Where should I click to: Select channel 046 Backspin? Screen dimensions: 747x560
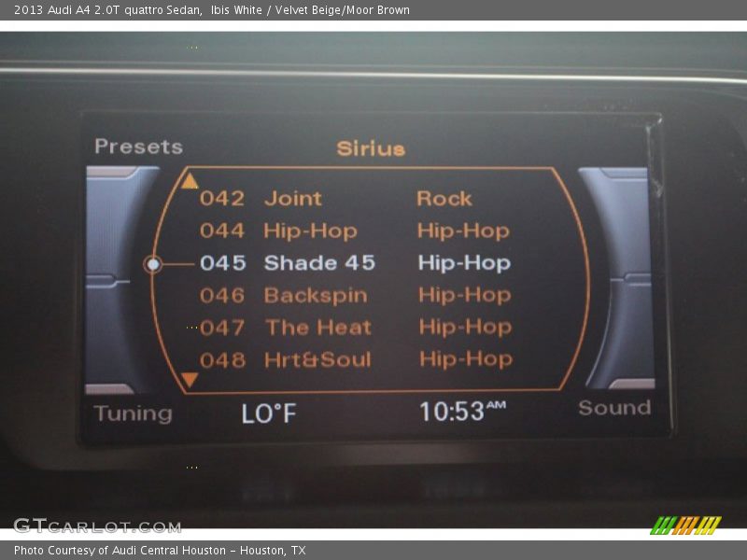pyautogui.click(x=356, y=295)
